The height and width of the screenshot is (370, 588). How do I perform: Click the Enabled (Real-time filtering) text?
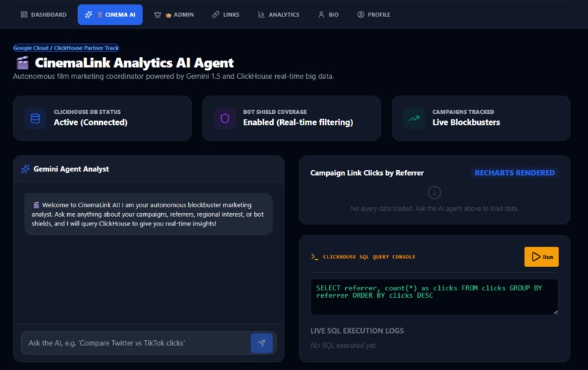(x=298, y=123)
